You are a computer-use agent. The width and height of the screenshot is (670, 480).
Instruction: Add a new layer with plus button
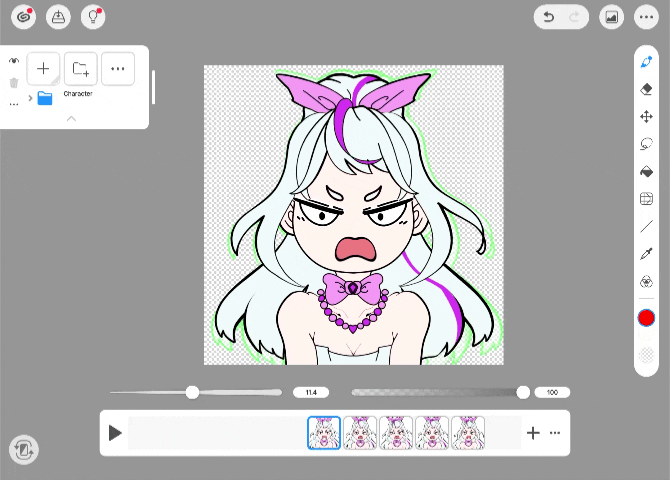coord(43,68)
